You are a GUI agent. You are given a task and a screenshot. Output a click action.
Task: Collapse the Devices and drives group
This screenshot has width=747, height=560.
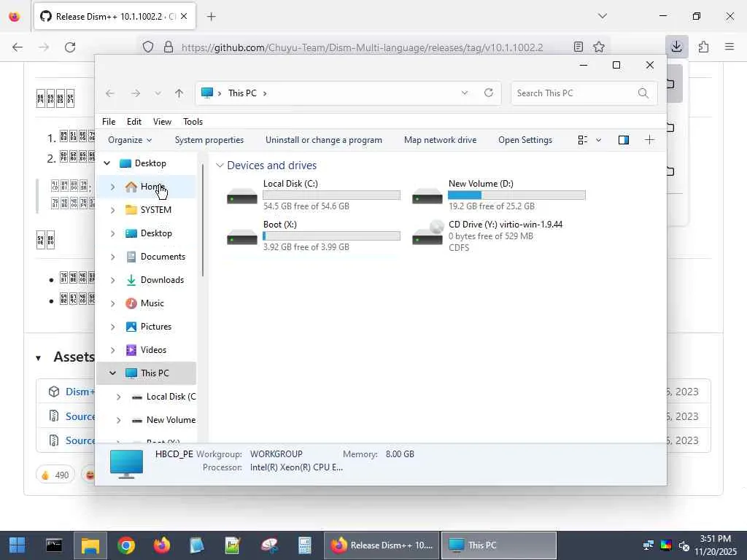[x=220, y=166]
